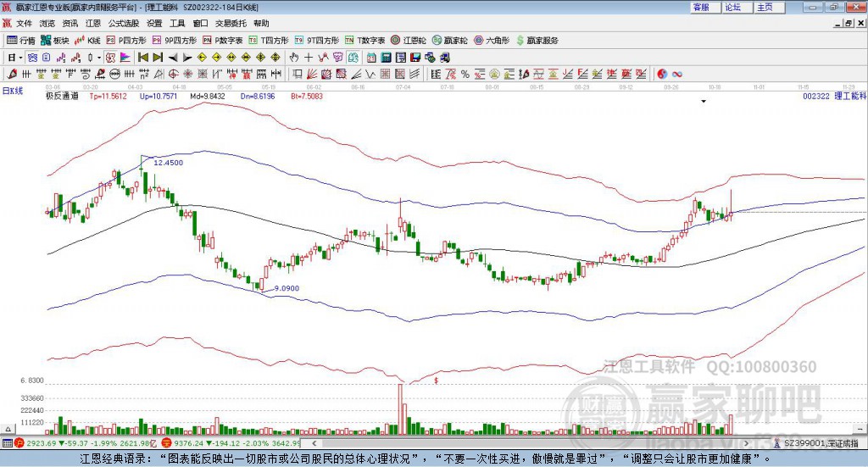Click the Shanghai index 沪 ticker icon
Viewport: 868px width, 467px height.
(x=19, y=443)
